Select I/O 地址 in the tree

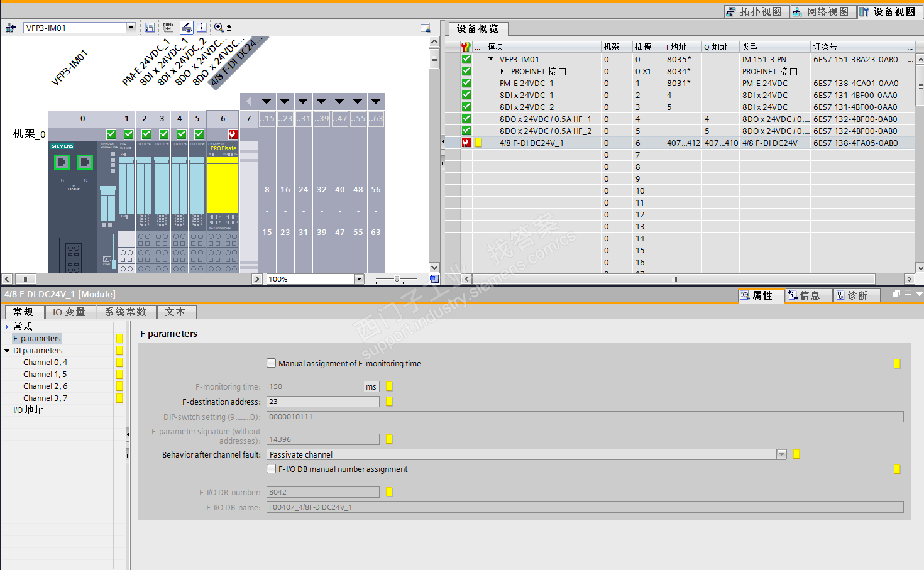pyautogui.click(x=29, y=410)
